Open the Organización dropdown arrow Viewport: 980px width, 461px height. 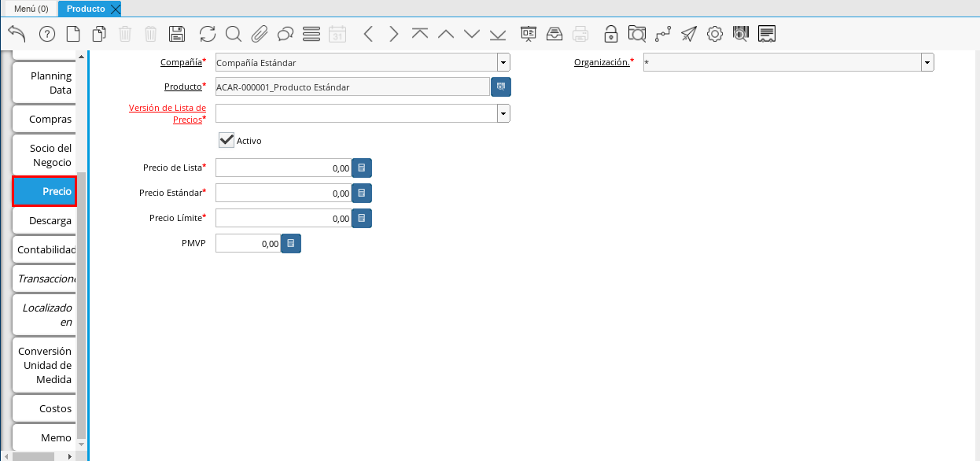click(x=927, y=63)
